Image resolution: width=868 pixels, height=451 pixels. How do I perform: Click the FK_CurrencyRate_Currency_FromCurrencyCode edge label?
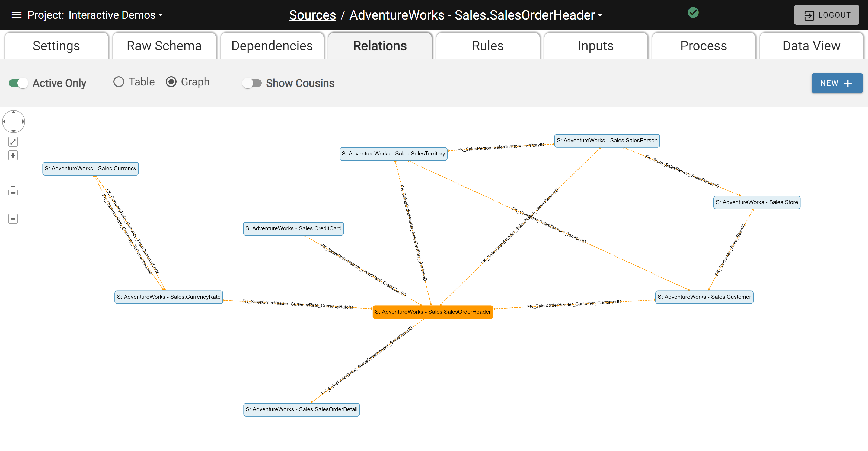tap(132, 231)
